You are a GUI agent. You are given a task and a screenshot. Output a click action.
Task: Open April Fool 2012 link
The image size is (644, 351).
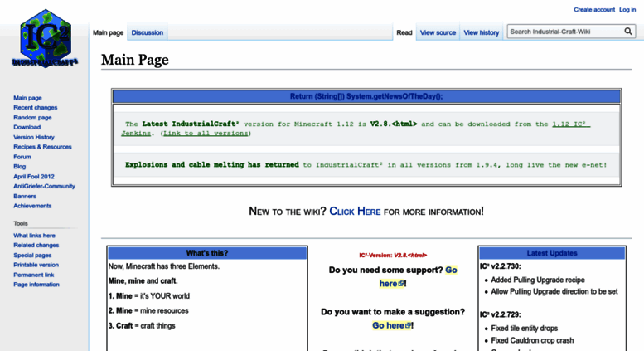pyautogui.click(x=34, y=176)
